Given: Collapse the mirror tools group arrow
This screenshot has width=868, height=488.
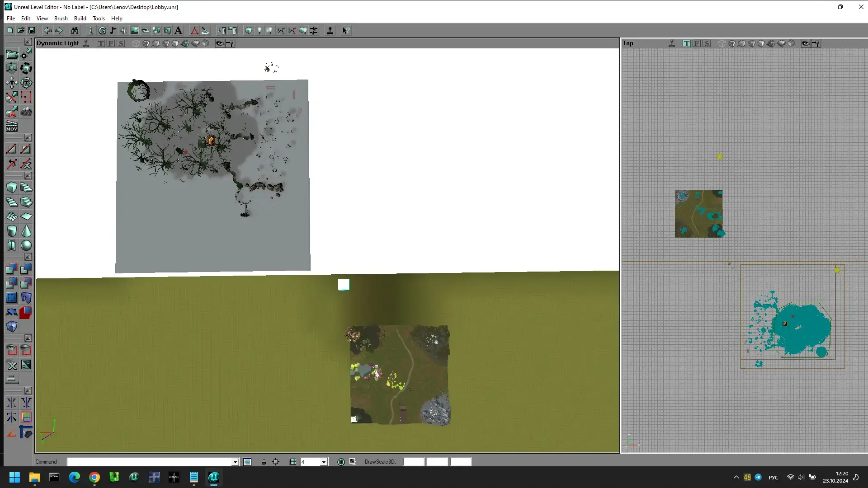Looking at the screenshot, I should tap(28, 391).
